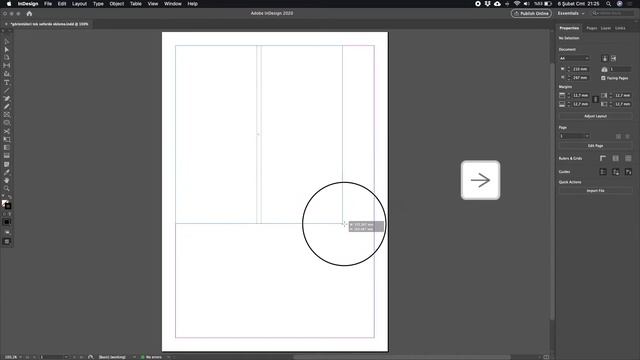Viewport: 640px width, 360px height.
Task: Select the Line tool
Action: [x=7, y=90]
